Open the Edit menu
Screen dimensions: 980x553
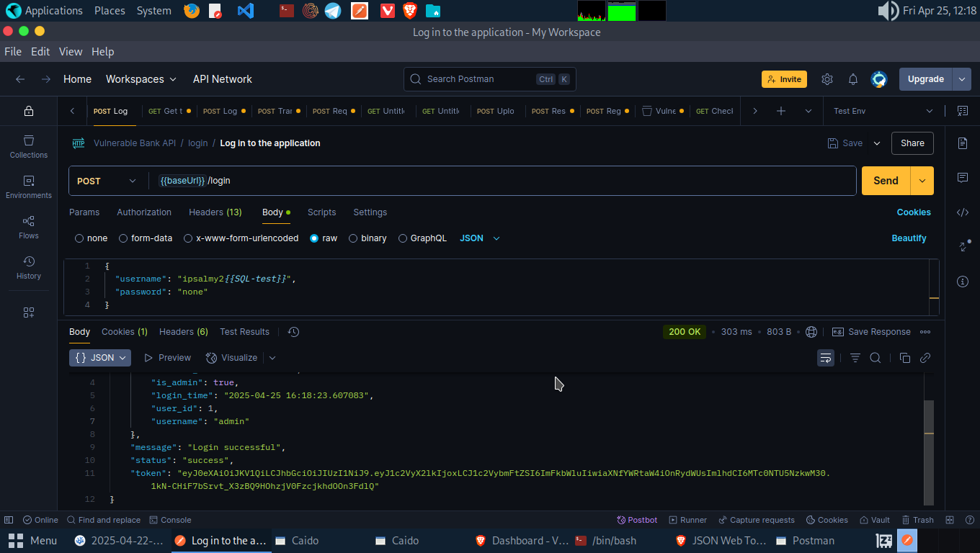click(x=40, y=52)
